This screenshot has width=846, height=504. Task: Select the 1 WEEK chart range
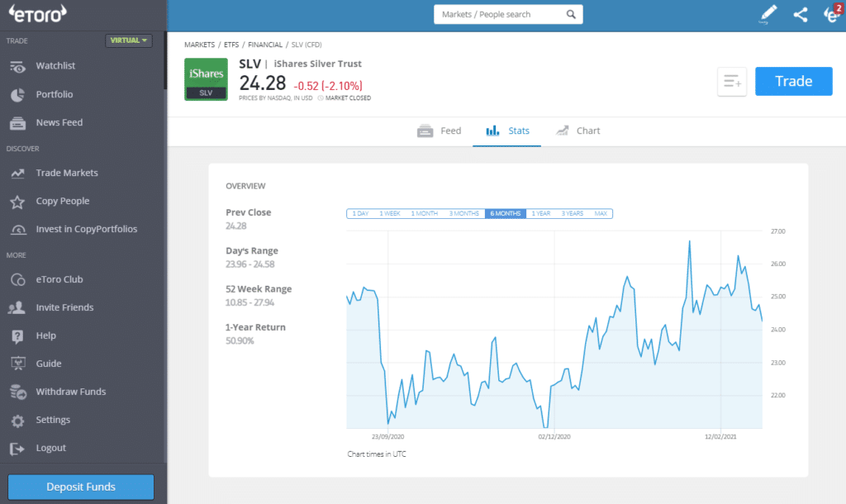pyautogui.click(x=390, y=214)
